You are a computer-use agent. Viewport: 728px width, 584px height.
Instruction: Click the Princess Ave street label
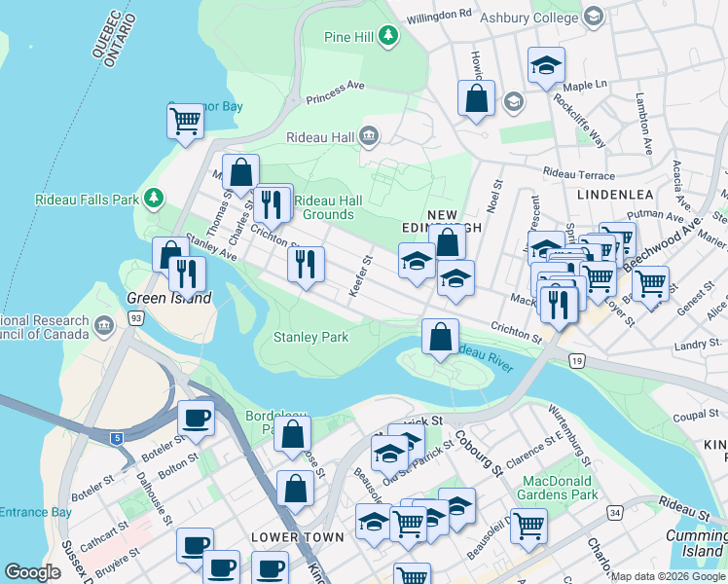click(x=335, y=92)
